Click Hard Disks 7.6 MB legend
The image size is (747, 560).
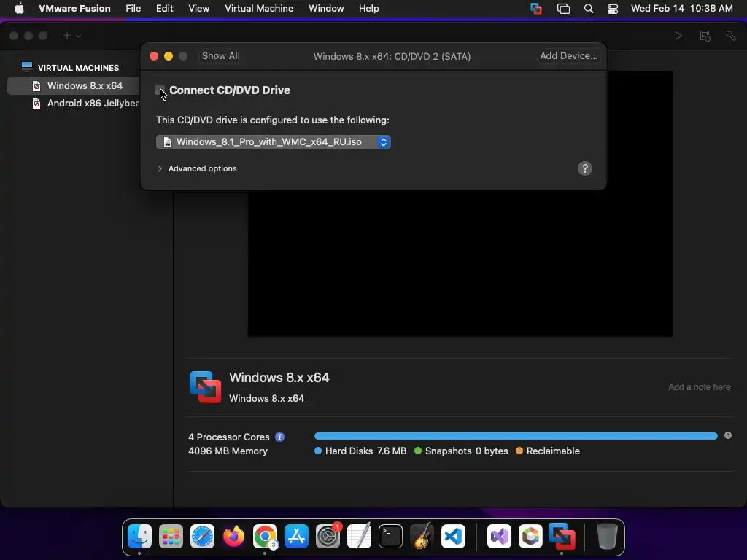pyautogui.click(x=360, y=451)
